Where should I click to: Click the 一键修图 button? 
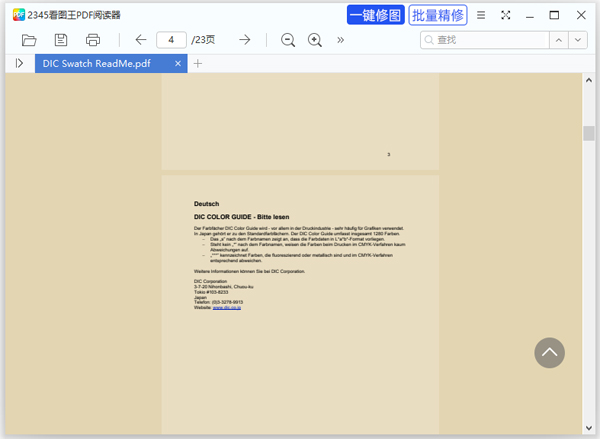tap(375, 15)
